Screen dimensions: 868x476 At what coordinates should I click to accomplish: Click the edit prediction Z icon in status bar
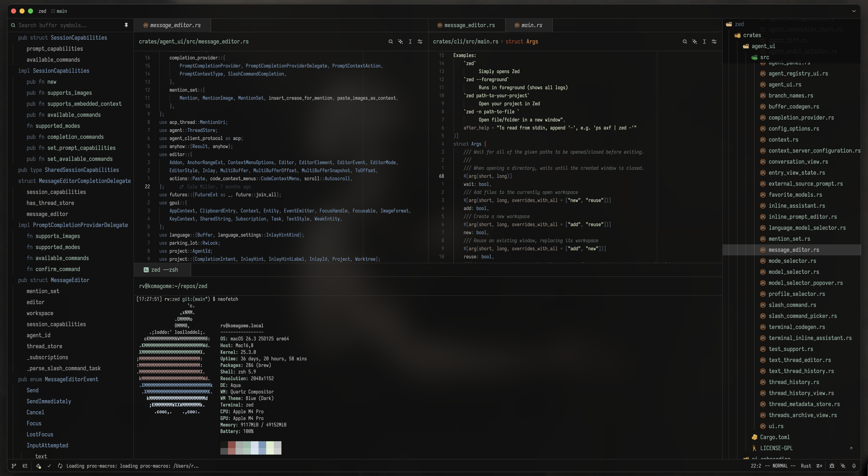tap(819, 466)
